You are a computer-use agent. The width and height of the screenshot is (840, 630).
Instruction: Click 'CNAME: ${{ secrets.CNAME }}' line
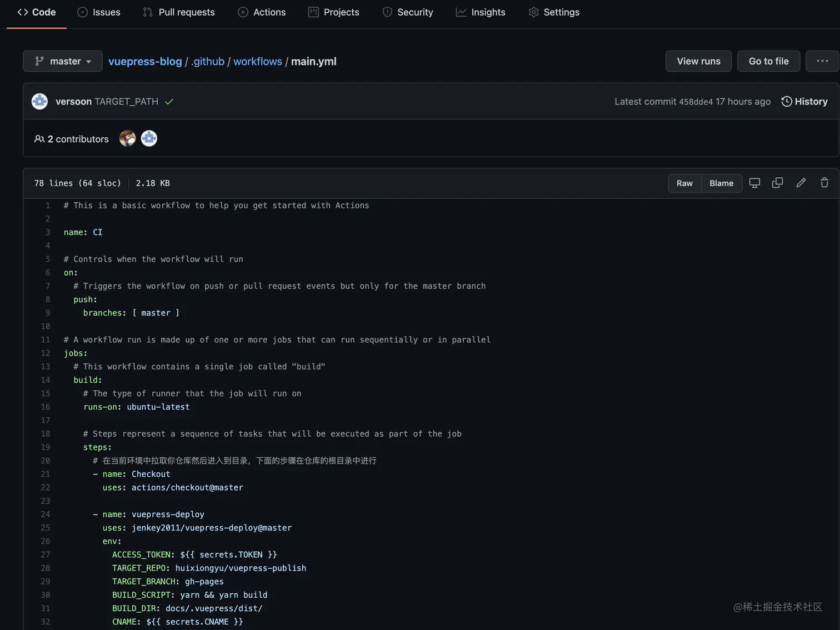click(177, 622)
